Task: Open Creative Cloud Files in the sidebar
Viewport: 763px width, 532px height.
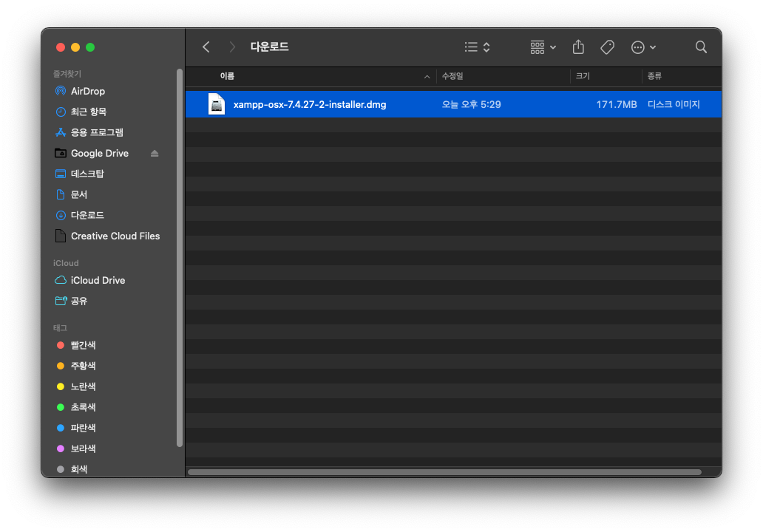Action: 114,236
